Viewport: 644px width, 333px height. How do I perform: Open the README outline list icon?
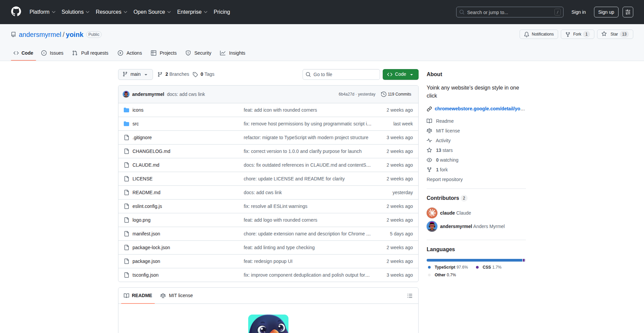410,296
